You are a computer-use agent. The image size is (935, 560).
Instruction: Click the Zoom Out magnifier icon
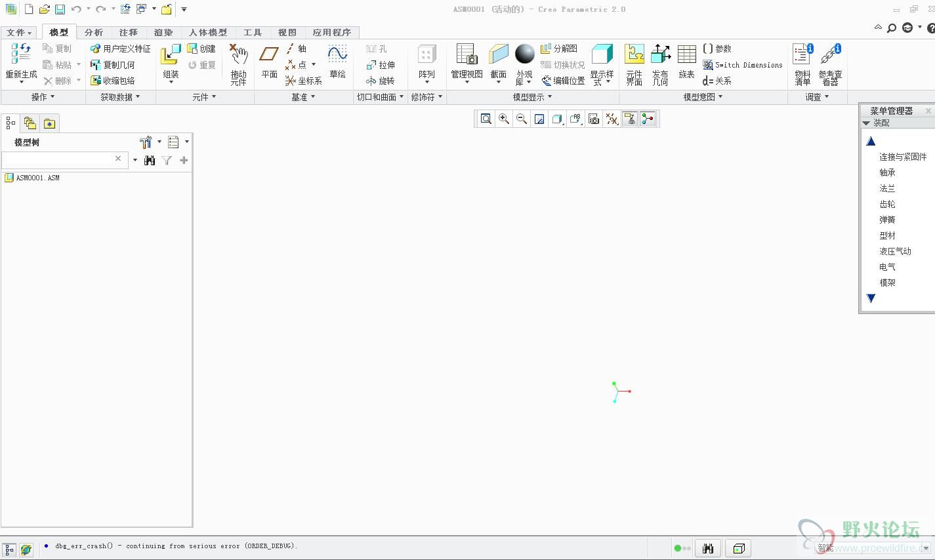tap(522, 119)
